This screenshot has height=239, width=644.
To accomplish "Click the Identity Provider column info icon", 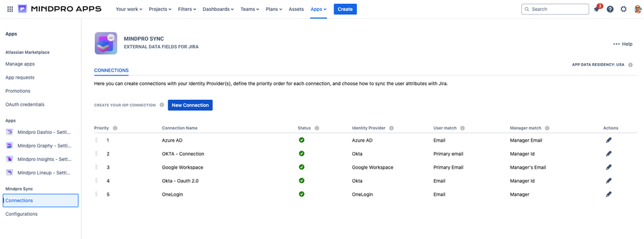I will point(392,128).
